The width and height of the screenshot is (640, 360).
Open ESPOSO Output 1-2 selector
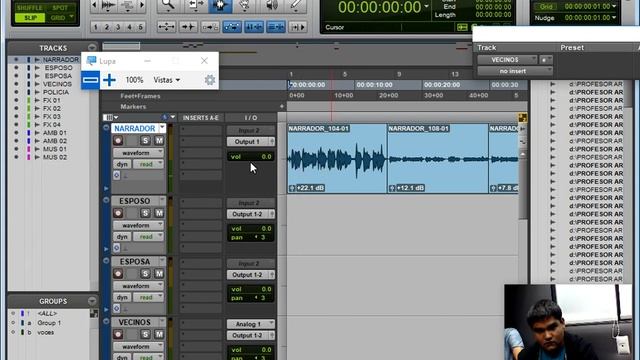coord(251,214)
